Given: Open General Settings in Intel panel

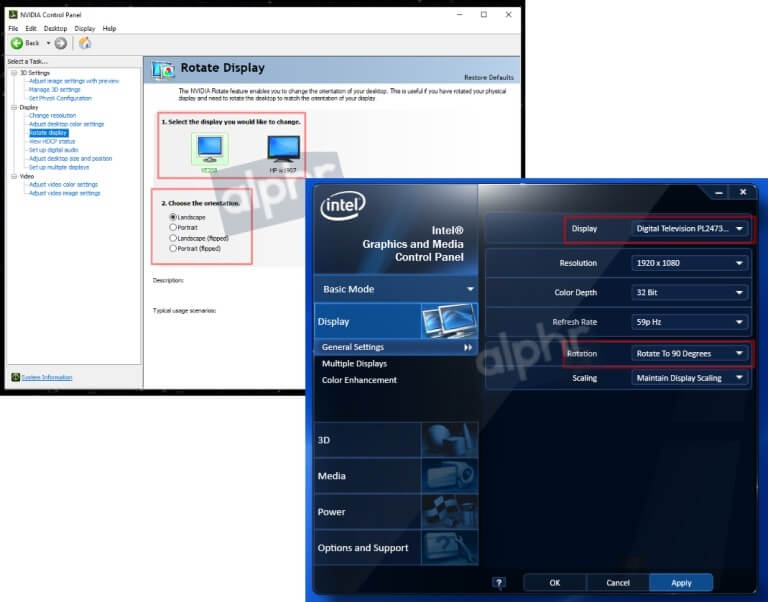Looking at the screenshot, I should coord(396,347).
